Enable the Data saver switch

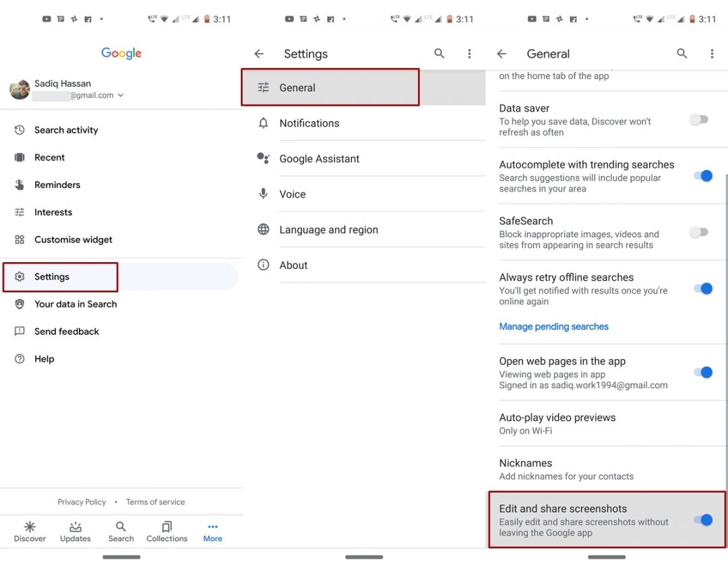(x=699, y=120)
